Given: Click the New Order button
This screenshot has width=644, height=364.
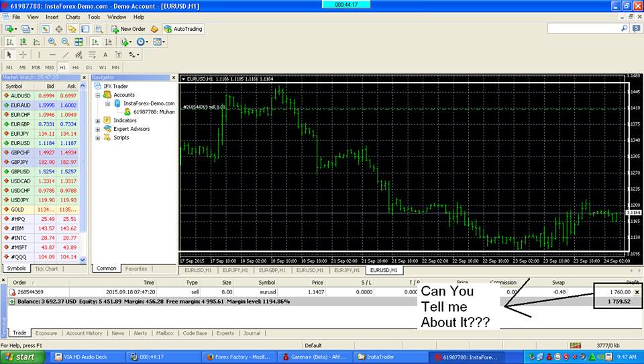Looking at the screenshot, I should (x=129, y=29).
